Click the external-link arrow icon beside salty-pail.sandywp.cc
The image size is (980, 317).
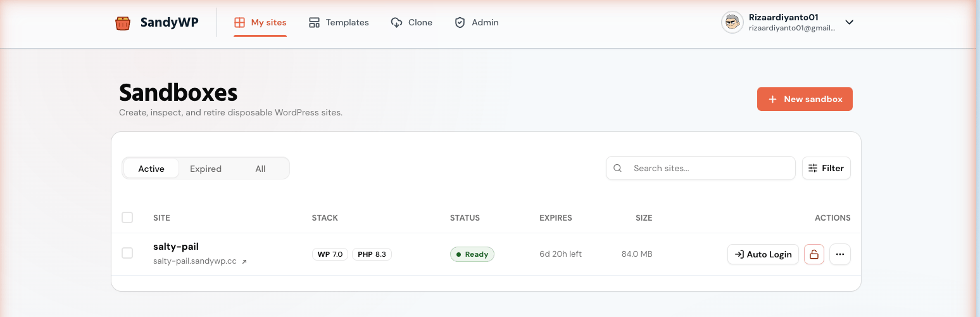[244, 261]
